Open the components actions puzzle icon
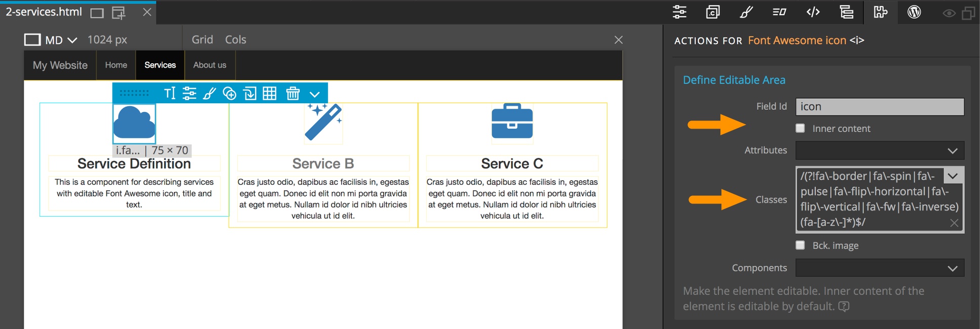Image resolution: width=980 pixels, height=329 pixels. 880,12
